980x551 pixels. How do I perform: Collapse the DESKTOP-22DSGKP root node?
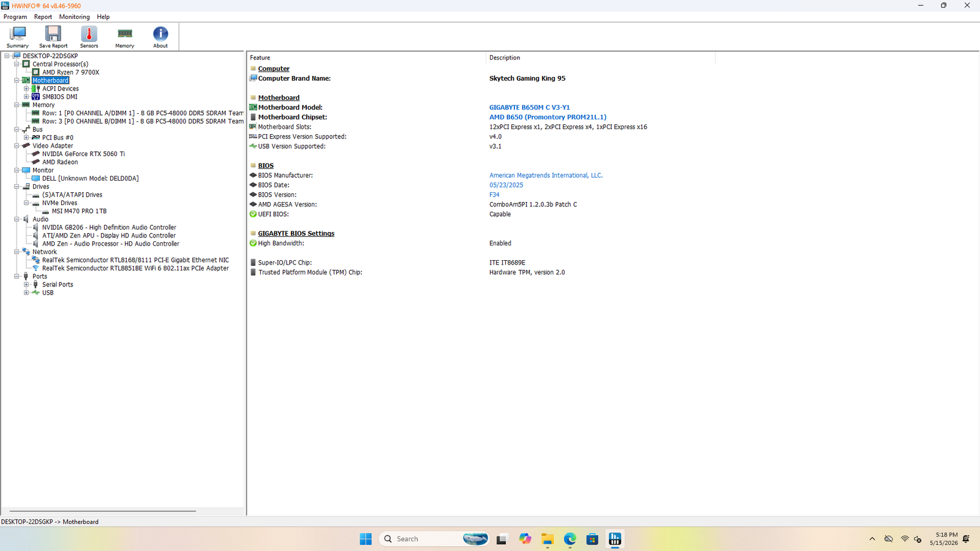pos(7,56)
